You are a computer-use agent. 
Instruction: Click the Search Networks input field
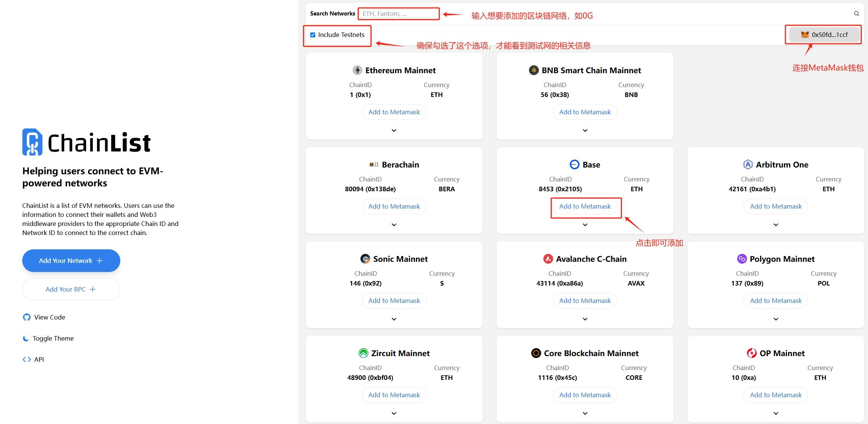click(399, 13)
